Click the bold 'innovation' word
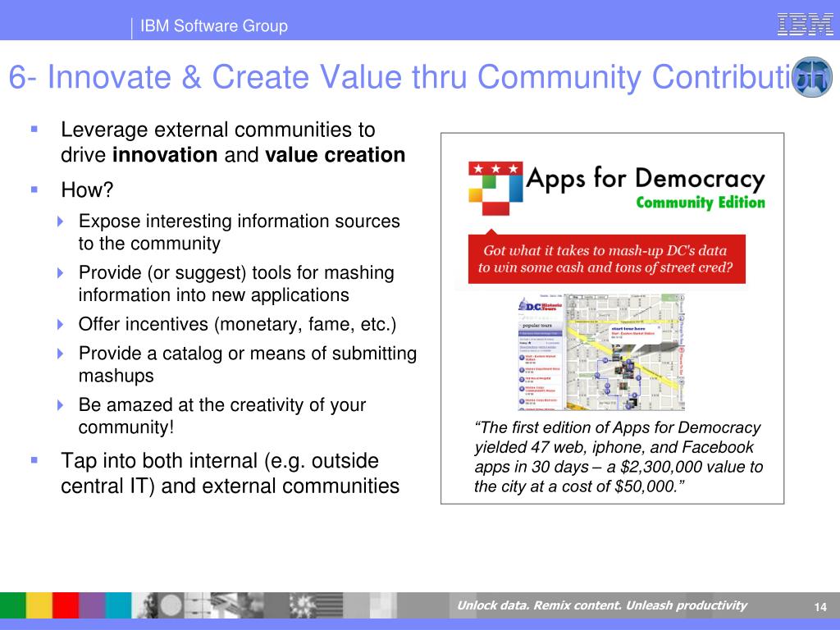The height and width of the screenshot is (630, 840). coord(164,155)
